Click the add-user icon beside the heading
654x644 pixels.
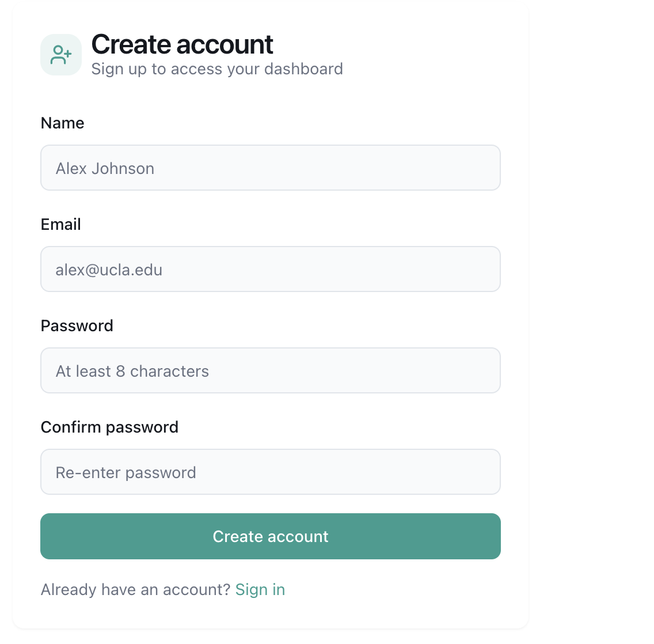point(61,55)
